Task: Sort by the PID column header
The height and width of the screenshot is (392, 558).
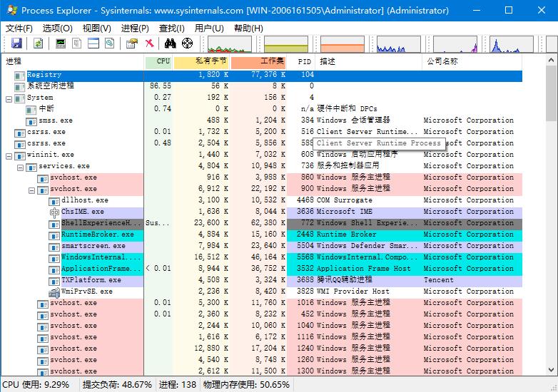Action: pyautogui.click(x=301, y=62)
